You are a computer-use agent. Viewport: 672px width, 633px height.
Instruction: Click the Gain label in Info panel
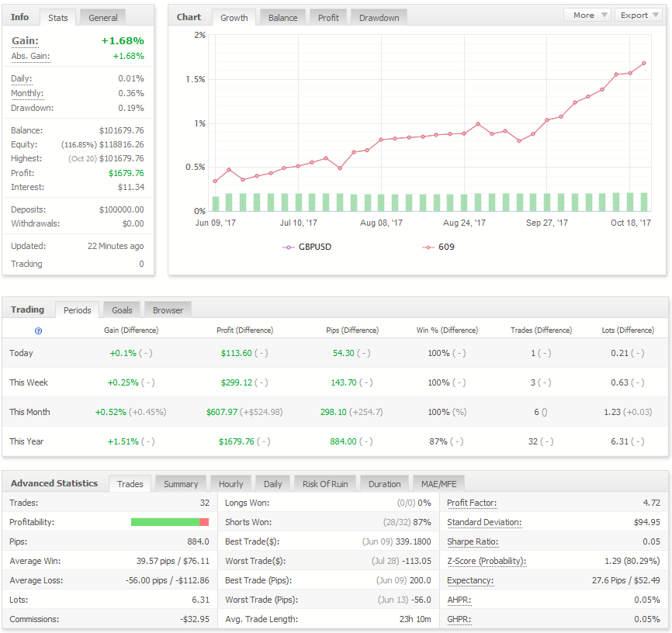point(26,40)
